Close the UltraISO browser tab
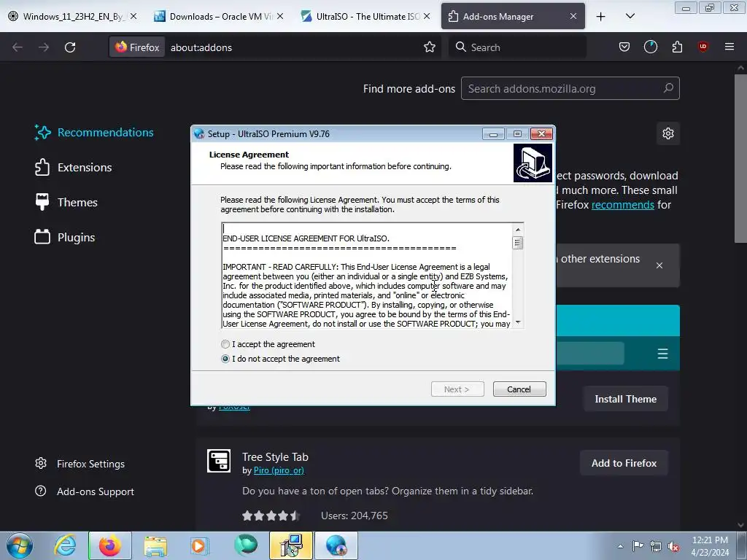The height and width of the screenshot is (560, 747). tap(427, 16)
